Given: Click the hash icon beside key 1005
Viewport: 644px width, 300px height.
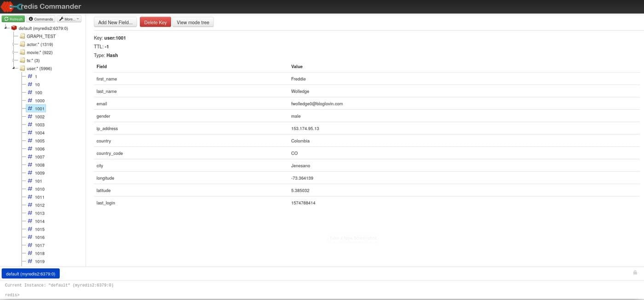Looking at the screenshot, I should click(30, 141).
